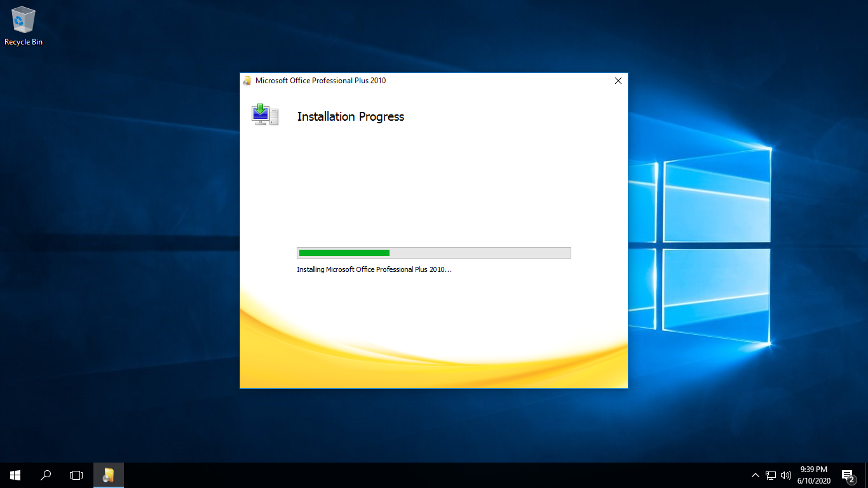
Task: Click the Windows Start button
Action: [x=15, y=475]
